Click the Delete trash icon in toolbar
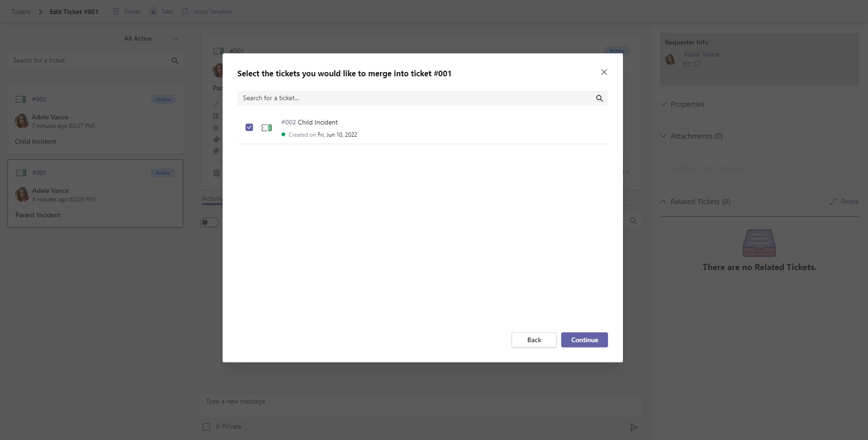Viewport: 868px width, 440px height. (x=116, y=11)
